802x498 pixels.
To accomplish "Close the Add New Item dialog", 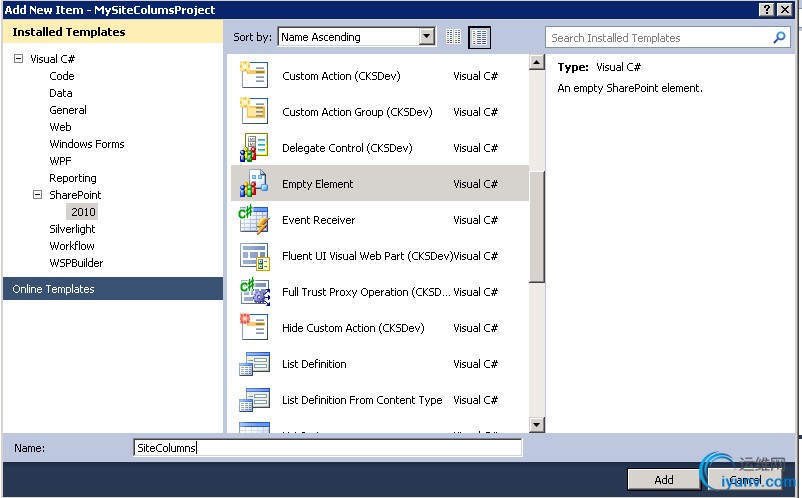I will (785, 9).
